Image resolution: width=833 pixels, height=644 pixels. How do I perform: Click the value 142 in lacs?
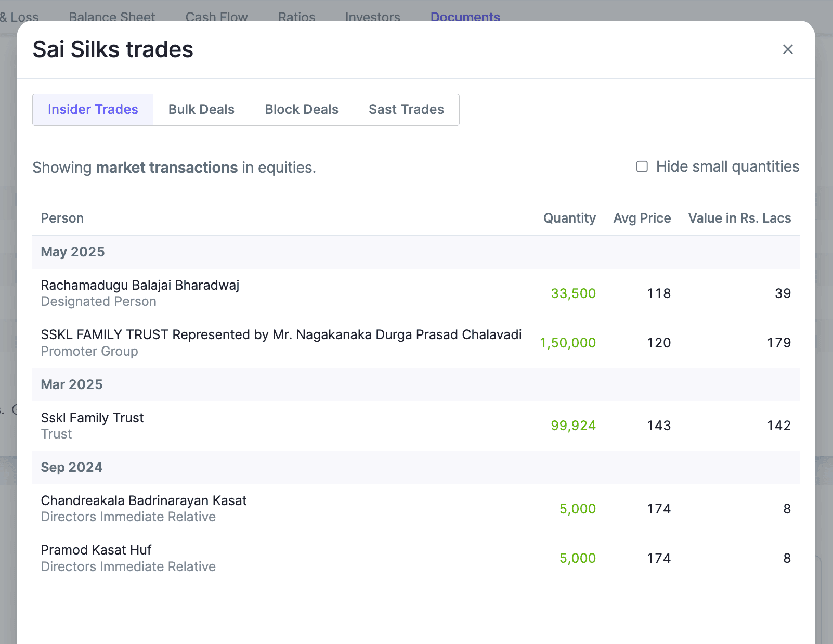pyautogui.click(x=779, y=426)
